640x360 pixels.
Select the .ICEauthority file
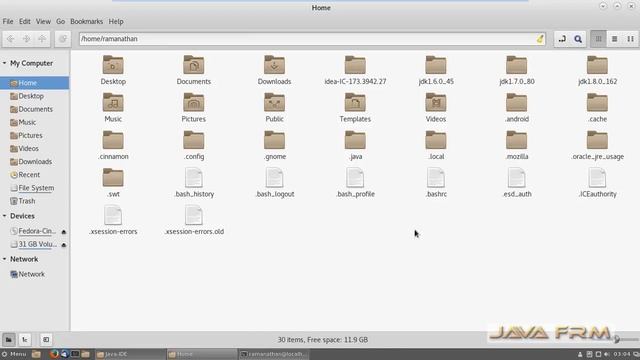(598, 183)
